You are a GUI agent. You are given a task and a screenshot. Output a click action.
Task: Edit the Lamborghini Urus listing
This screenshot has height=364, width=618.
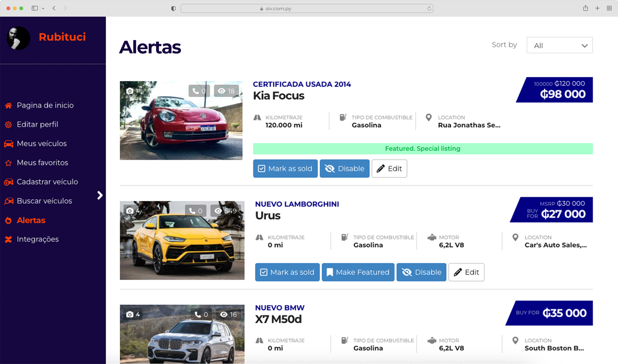[x=466, y=272]
